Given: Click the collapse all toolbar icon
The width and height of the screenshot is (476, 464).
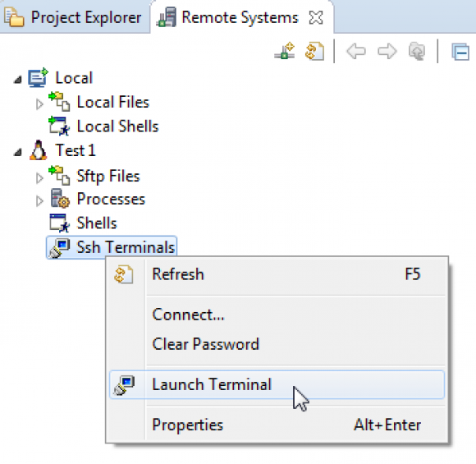Looking at the screenshot, I should 460,52.
